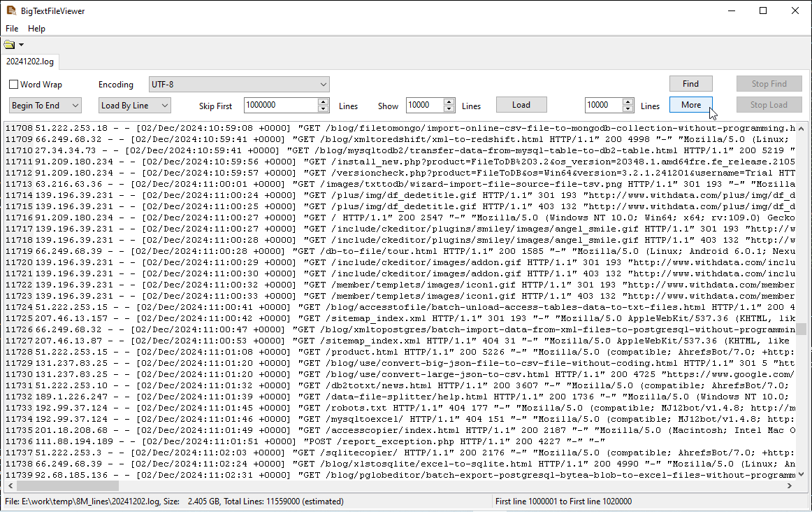
Task: Click the BigTextFileViewer app icon in title bar
Action: (x=11, y=11)
